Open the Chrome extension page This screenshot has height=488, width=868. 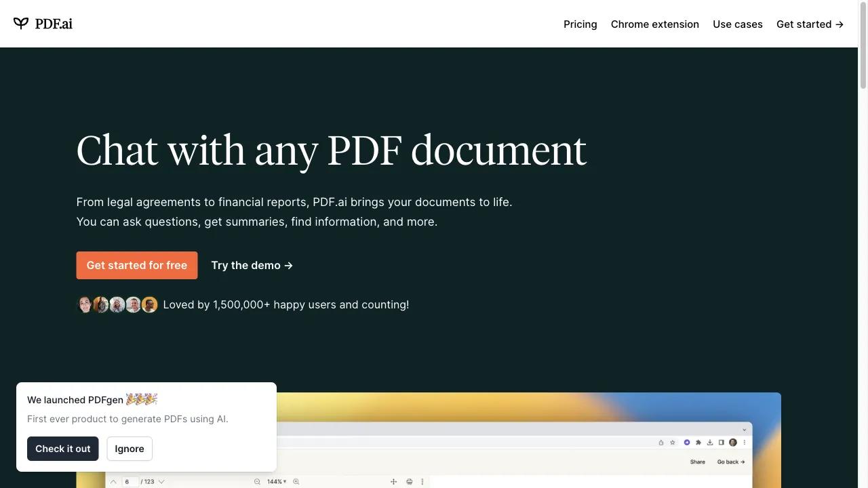tap(655, 24)
